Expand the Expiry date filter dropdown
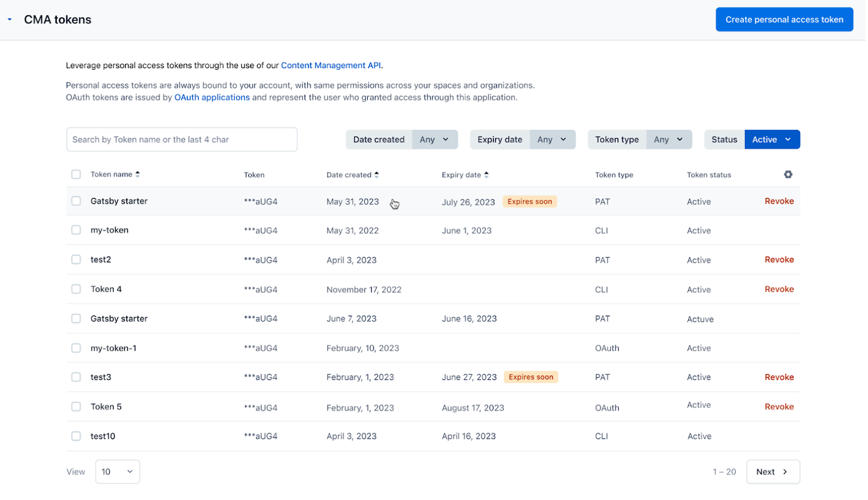 (552, 140)
